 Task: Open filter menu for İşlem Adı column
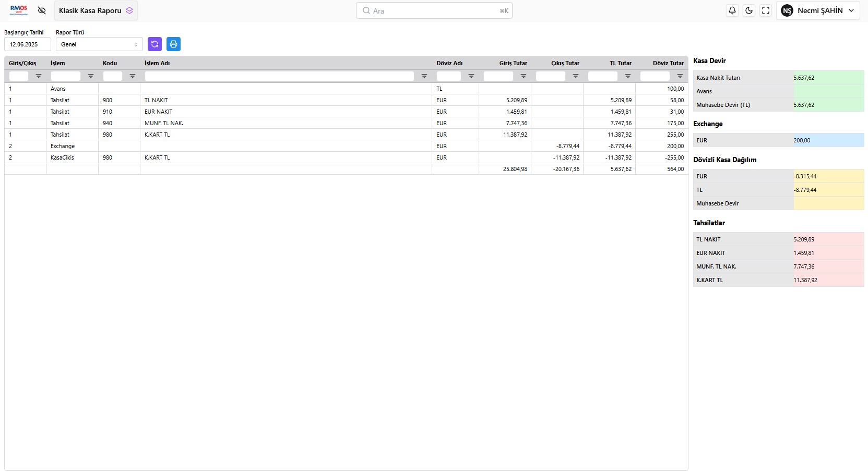click(424, 76)
